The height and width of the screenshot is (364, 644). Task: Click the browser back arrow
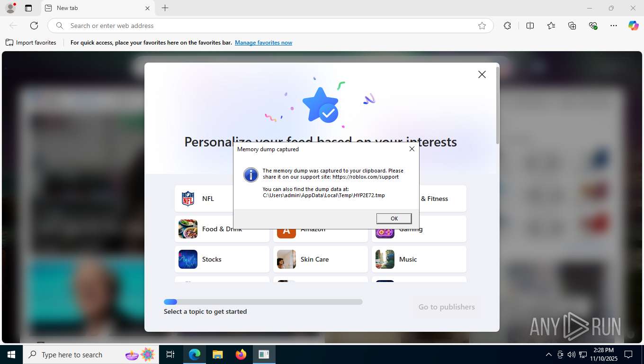click(x=13, y=26)
